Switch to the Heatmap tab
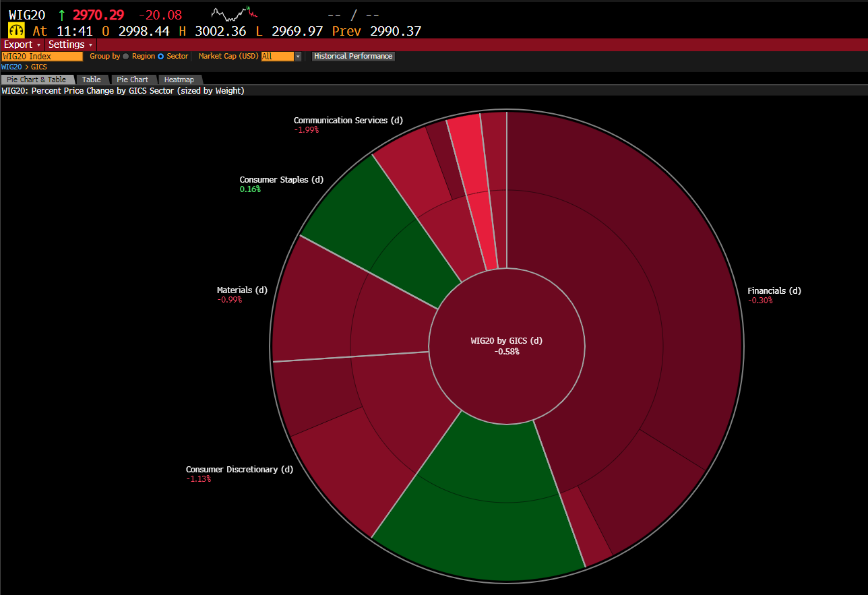This screenshot has width=868, height=595. [x=179, y=80]
